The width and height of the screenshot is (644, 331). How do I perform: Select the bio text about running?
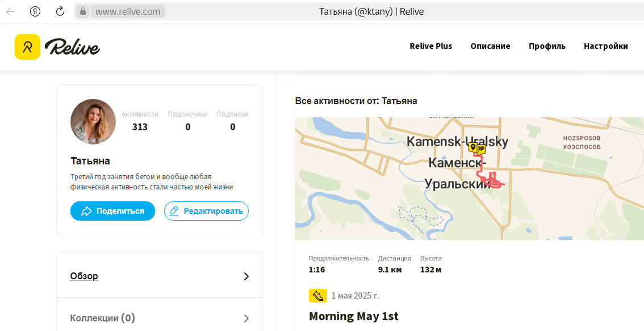[x=152, y=182]
